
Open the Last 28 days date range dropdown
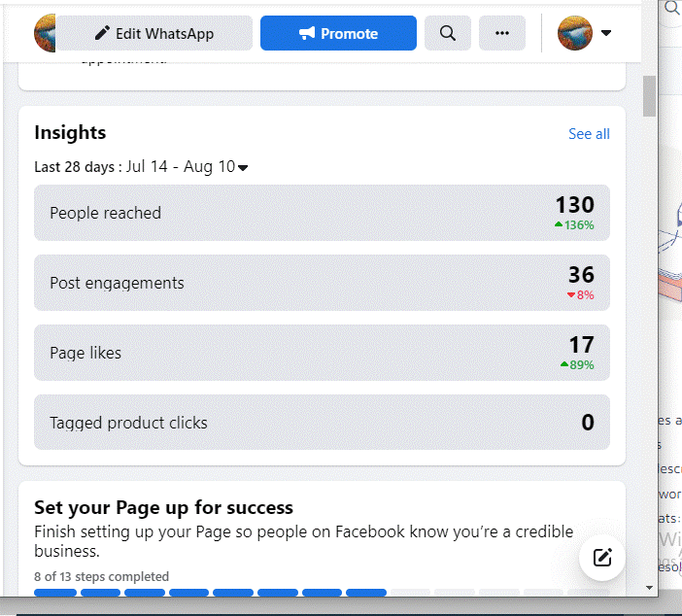242,167
